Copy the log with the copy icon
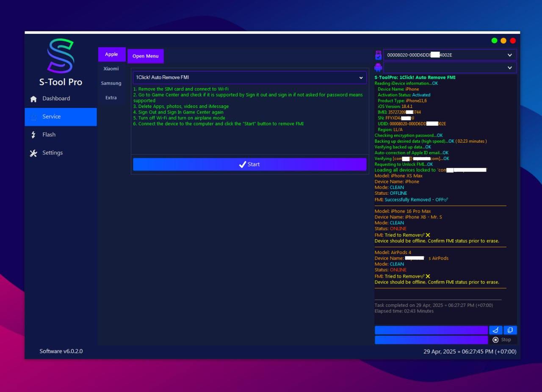This screenshot has height=392, width=542. click(x=510, y=330)
